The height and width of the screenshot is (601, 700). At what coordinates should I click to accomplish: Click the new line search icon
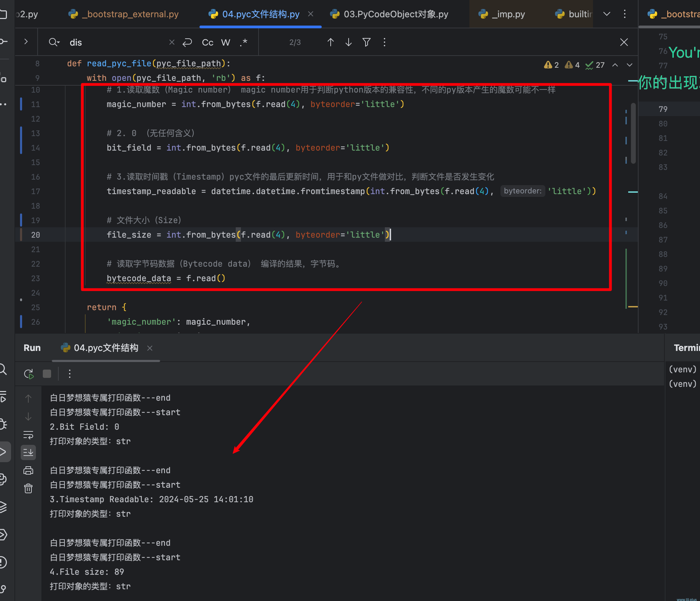click(187, 42)
